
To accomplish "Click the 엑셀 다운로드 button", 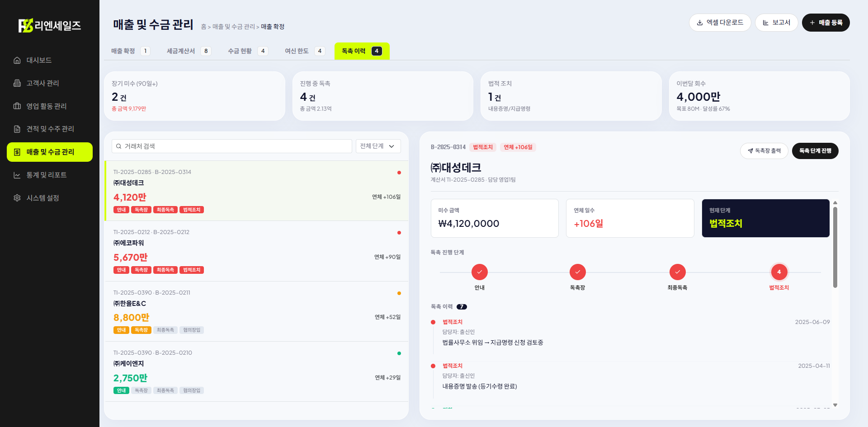I will tap(720, 23).
